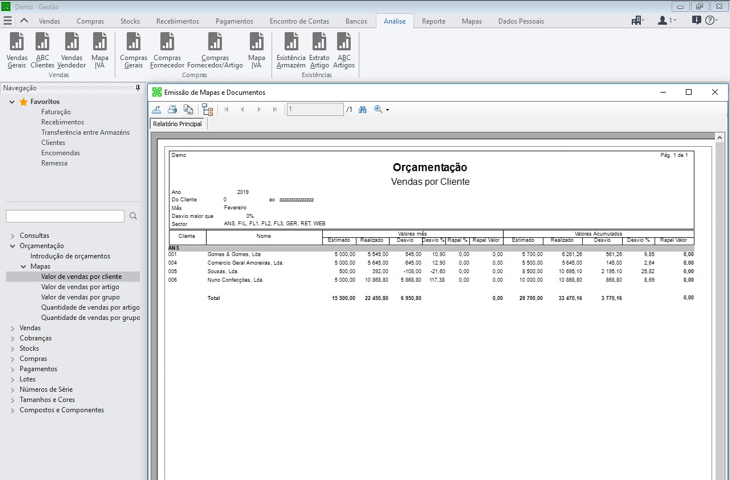Click the navigation search input field
The image size is (730, 480).
coord(65,216)
